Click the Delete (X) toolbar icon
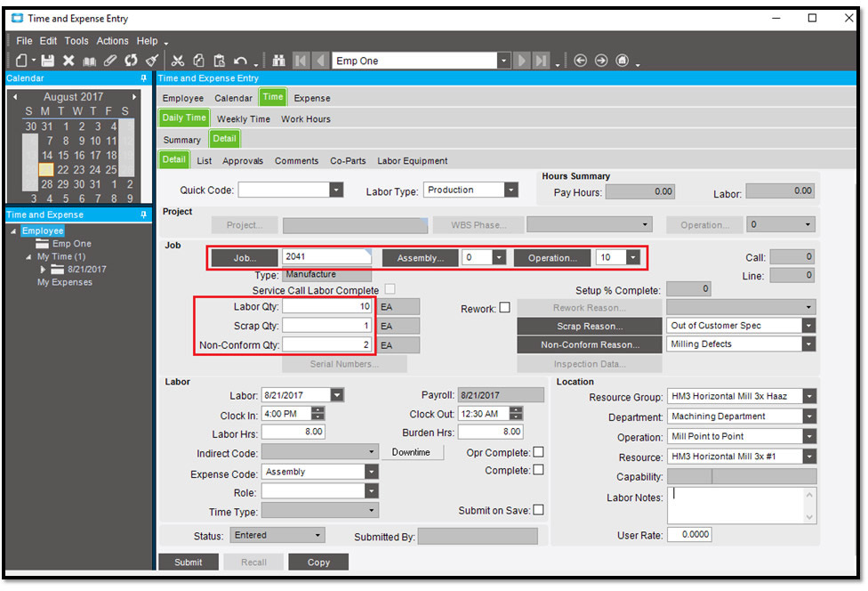 coord(67,60)
